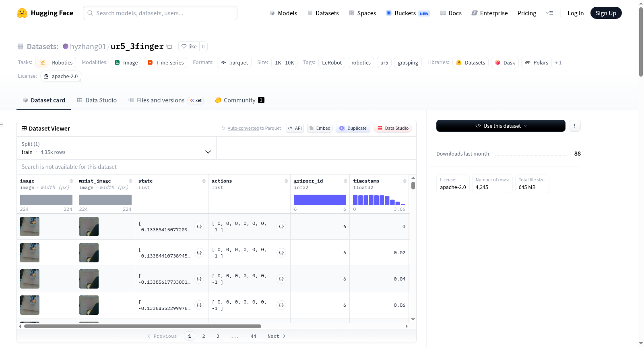Open the wrist_image thumbnail in the 0.02 timestamp row
Image resolution: width=644 pixels, height=347 pixels.
[x=89, y=253]
